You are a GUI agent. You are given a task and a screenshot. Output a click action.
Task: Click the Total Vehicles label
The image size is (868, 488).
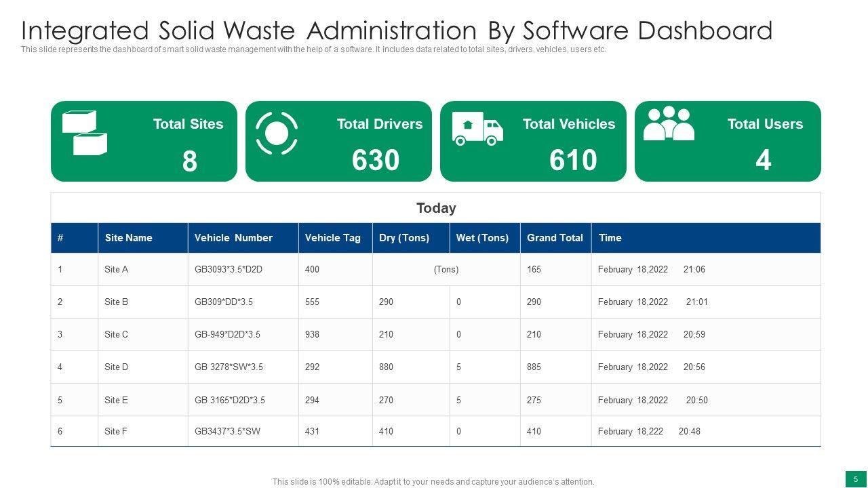click(x=569, y=124)
